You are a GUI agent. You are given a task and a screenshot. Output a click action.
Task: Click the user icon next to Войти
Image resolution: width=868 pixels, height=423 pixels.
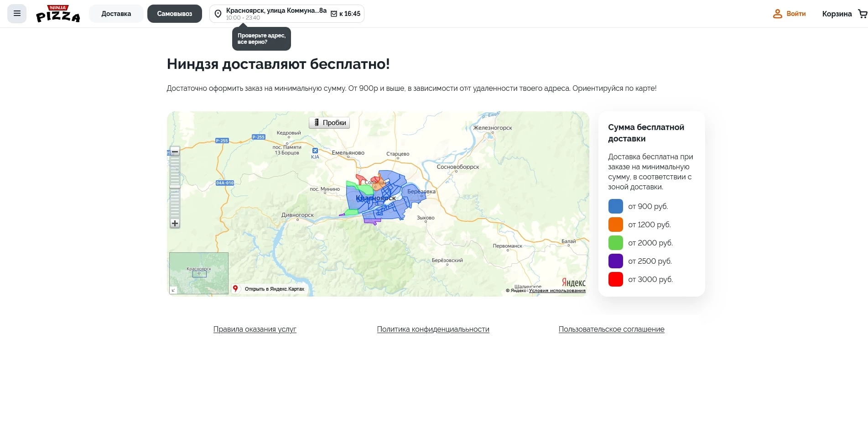click(777, 14)
